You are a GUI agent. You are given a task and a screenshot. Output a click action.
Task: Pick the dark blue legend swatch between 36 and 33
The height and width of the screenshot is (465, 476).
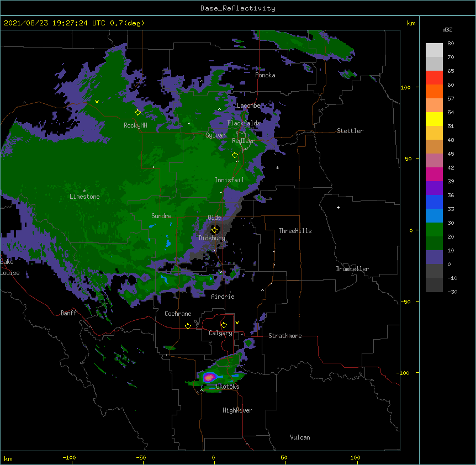(434, 202)
